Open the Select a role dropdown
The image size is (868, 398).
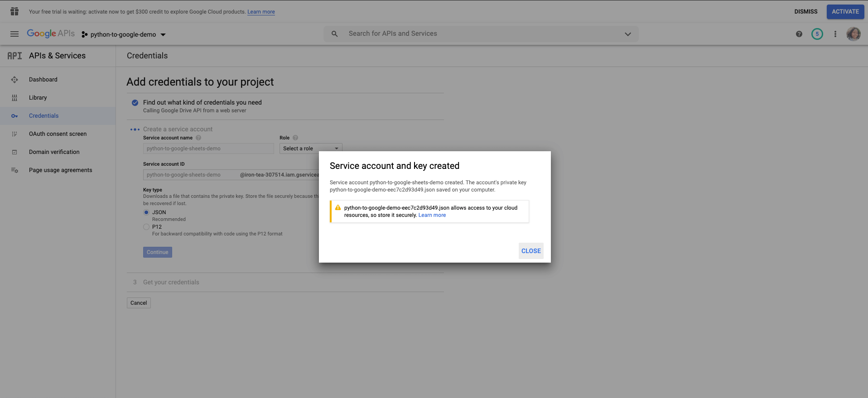tap(311, 149)
